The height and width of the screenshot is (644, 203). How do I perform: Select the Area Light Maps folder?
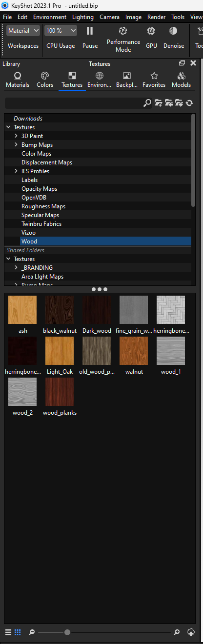tap(42, 277)
